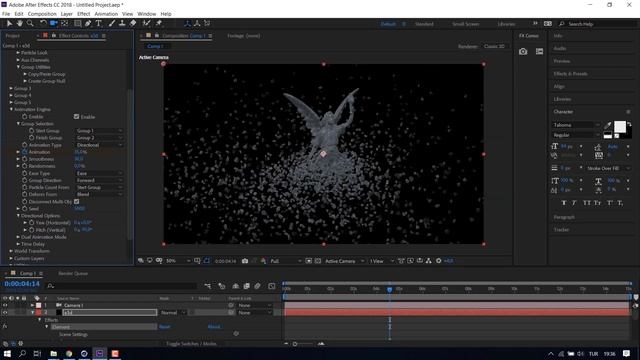Screen dimensions: 640x360
Task: Click the Toggle Switches / Modes button
Action: 191,344
